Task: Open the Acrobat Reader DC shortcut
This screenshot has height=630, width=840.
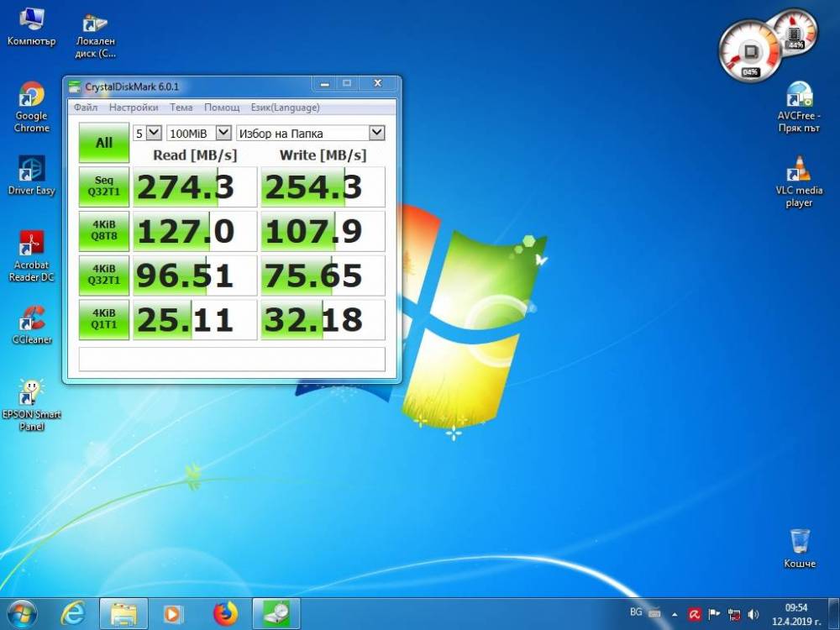Action: (x=31, y=256)
